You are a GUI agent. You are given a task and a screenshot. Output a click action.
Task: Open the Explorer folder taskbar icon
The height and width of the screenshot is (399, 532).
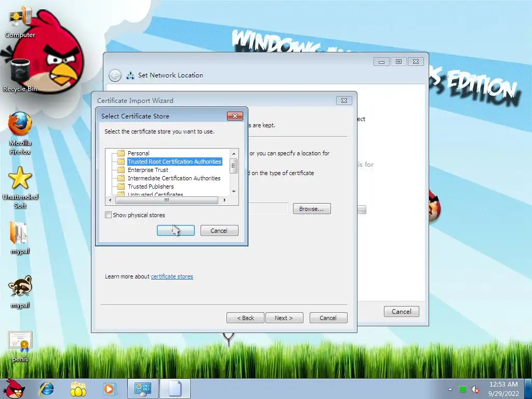pyautogui.click(x=78, y=389)
